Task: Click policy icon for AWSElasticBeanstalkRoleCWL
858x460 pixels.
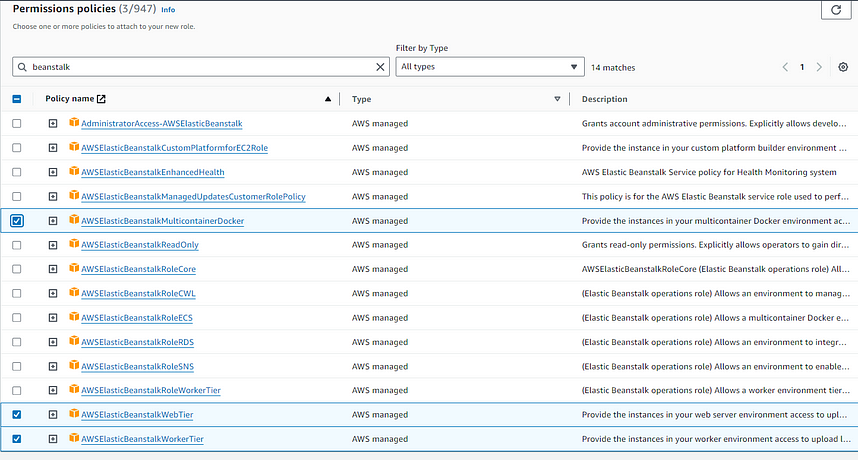Action: pyautogui.click(x=74, y=293)
